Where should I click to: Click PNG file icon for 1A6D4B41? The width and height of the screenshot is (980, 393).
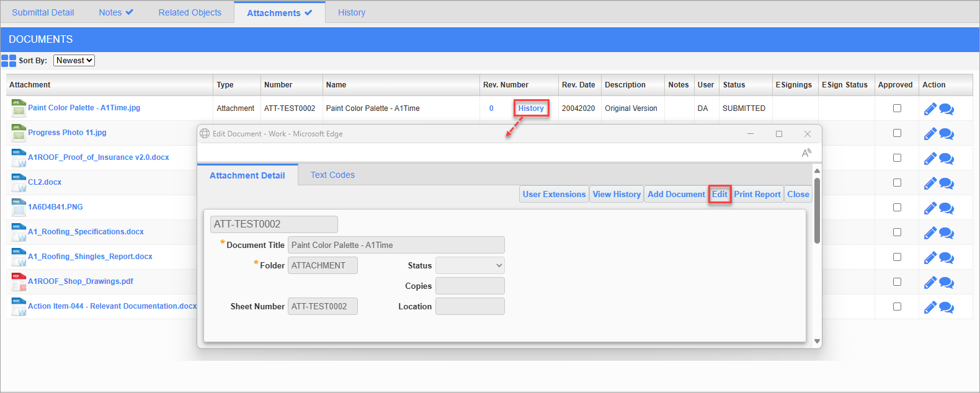click(x=19, y=208)
